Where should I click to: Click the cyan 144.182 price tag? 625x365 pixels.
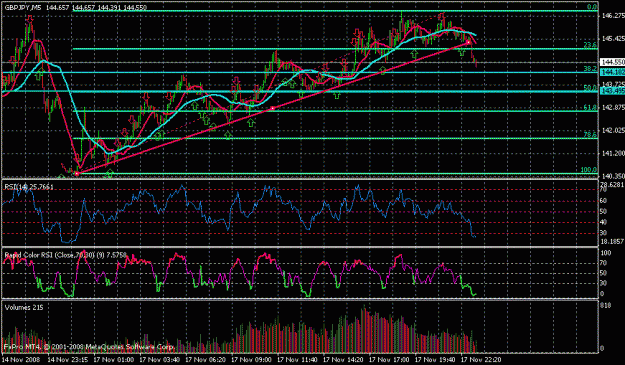click(x=613, y=72)
